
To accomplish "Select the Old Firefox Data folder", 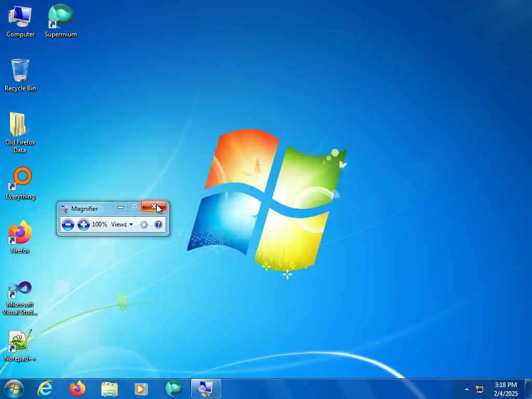I will point(20,132).
